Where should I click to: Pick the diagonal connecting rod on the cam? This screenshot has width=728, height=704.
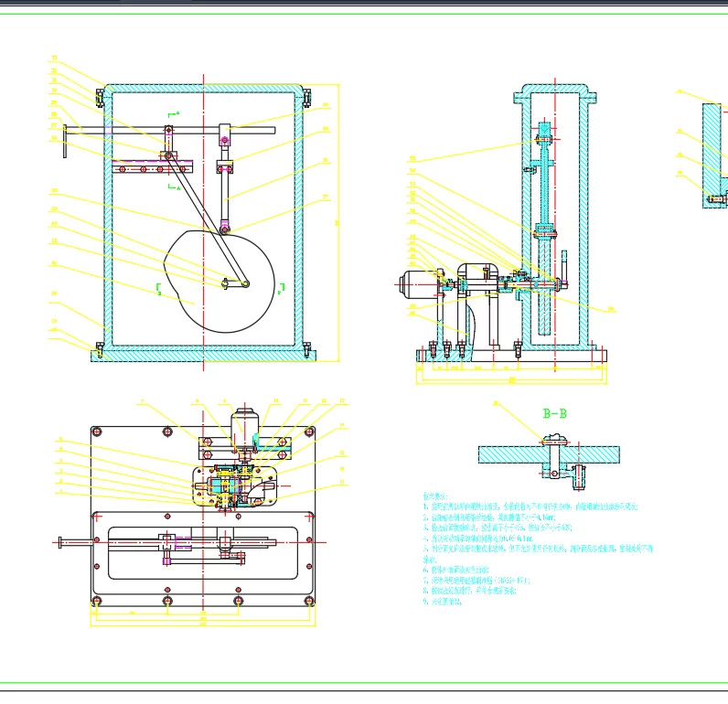(207, 219)
